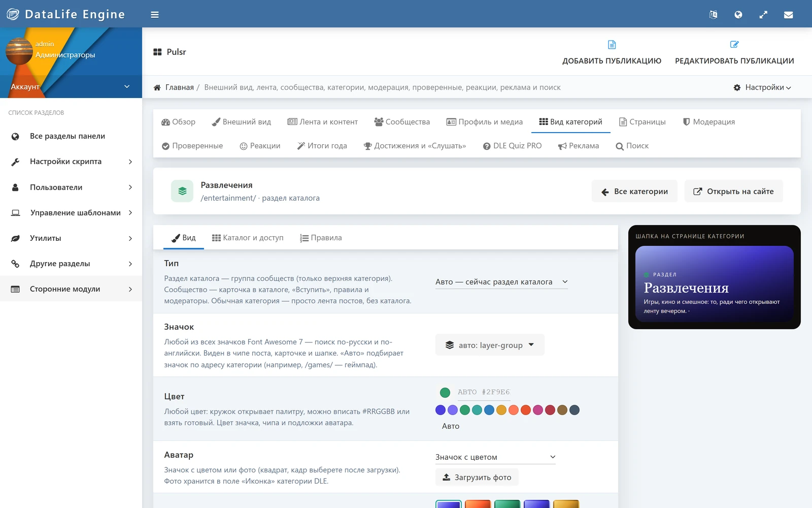Expand Настройки скрипта in the sidebar
This screenshot has height=508, width=812.
[71, 162]
